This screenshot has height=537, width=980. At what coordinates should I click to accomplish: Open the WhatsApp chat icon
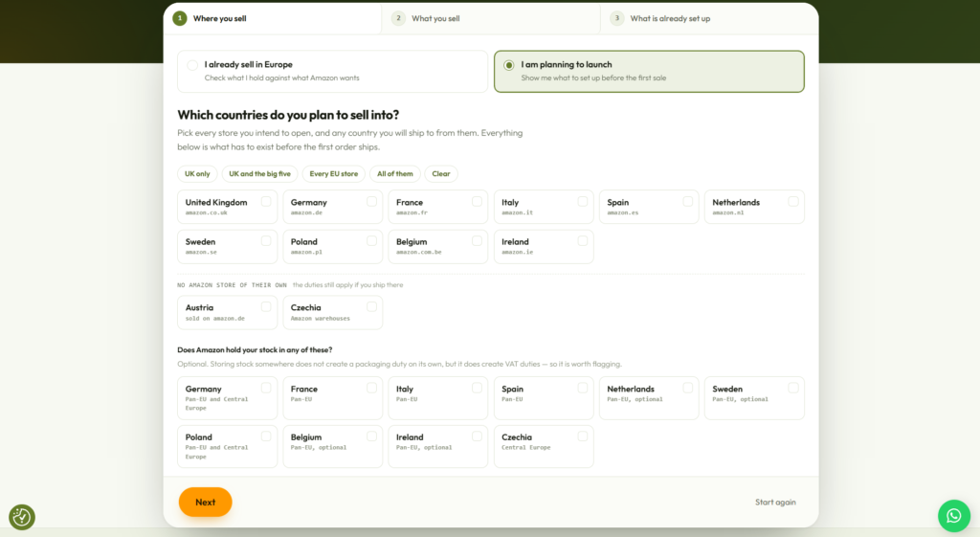click(x=954, y=516)
